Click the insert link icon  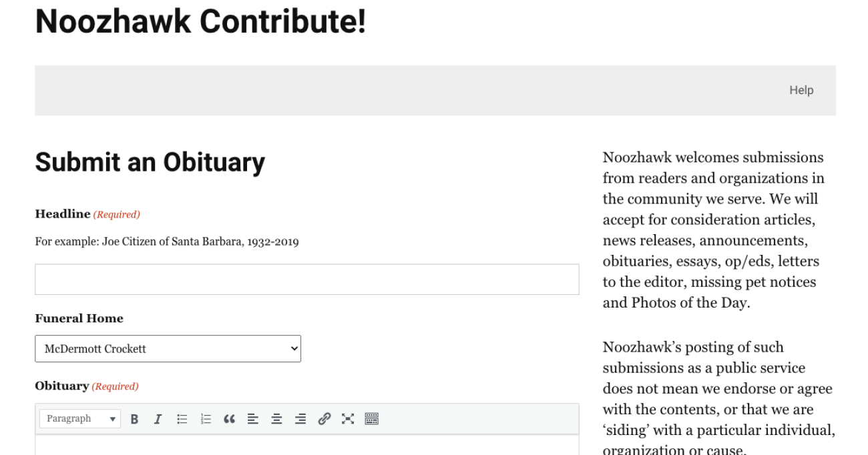tap(324, 419)
